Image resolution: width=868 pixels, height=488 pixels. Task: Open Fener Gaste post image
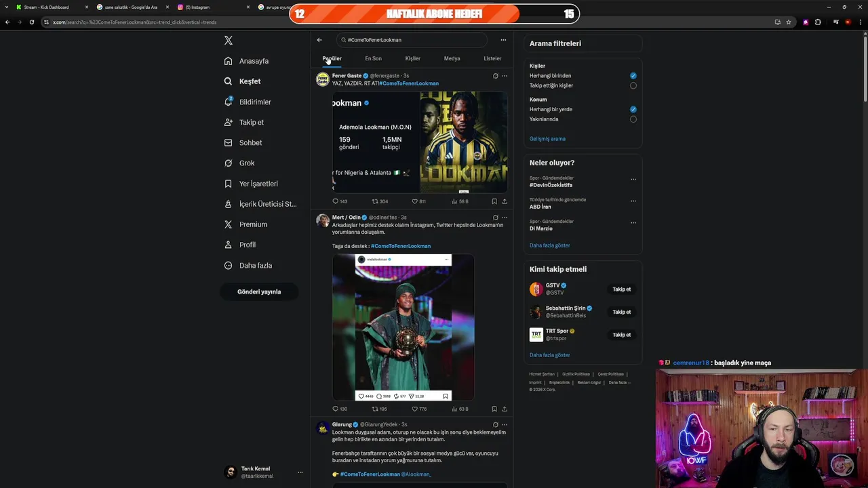[420, 142]
